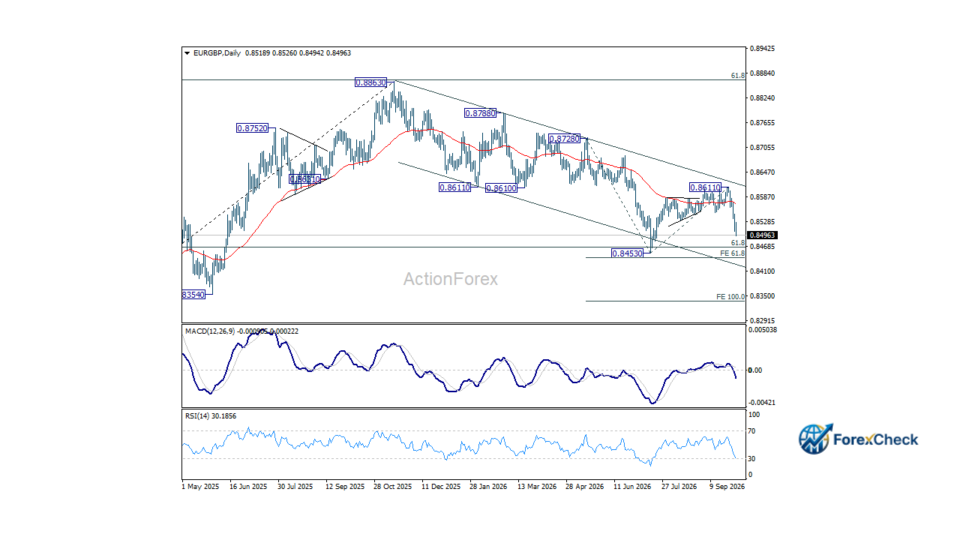Image resolution: width=960 pixels, height=540 pixels.
Task: Click the 11 Dec 2025 date label
Action: click(x=441, y=487)
